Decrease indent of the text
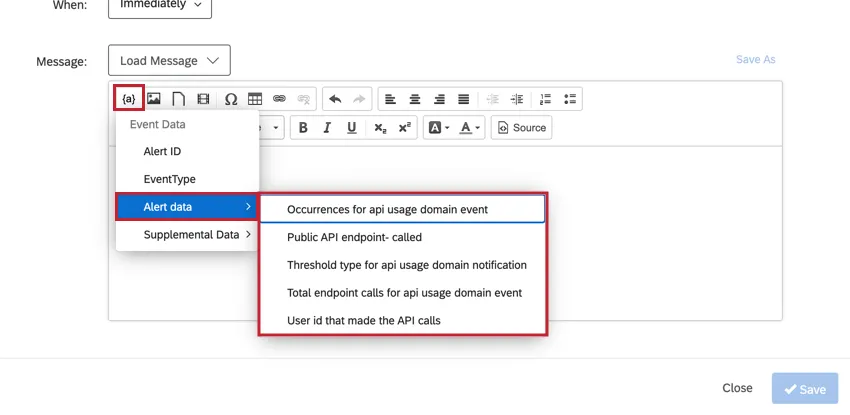The height and width of the screenshot is (415, 850). tap(492, 99)
